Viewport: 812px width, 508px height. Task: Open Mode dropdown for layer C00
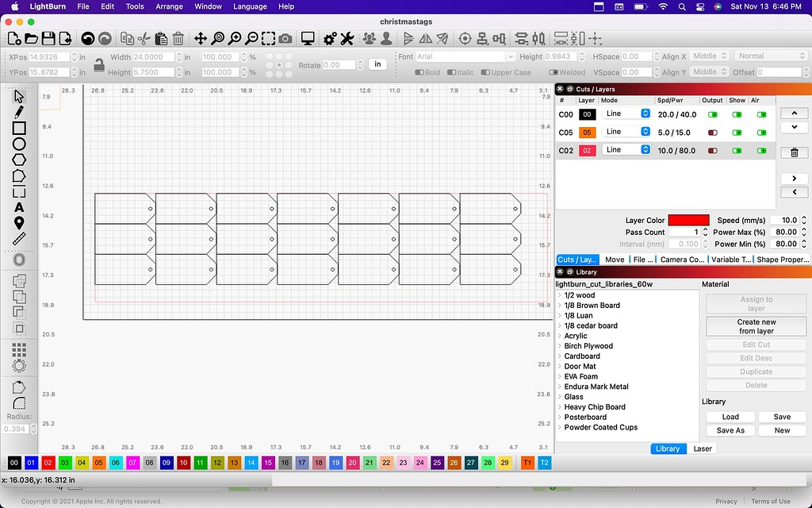[x=626, y=114]
